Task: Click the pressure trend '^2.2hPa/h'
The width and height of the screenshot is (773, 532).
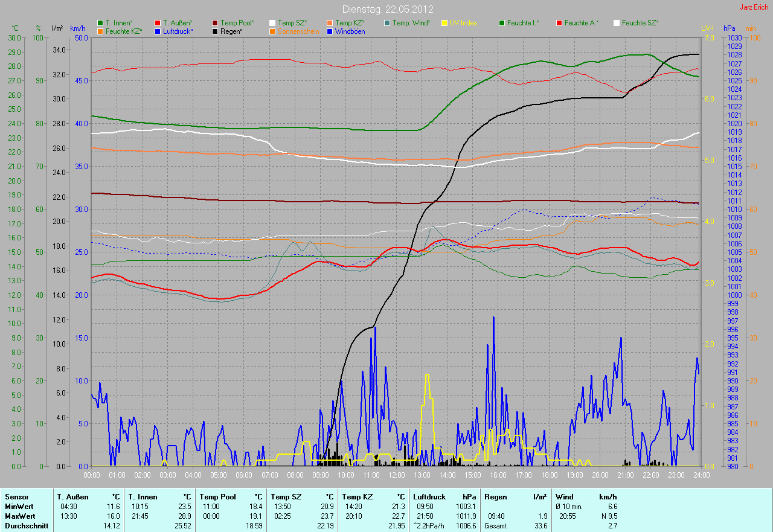Action: coord(429,526)
